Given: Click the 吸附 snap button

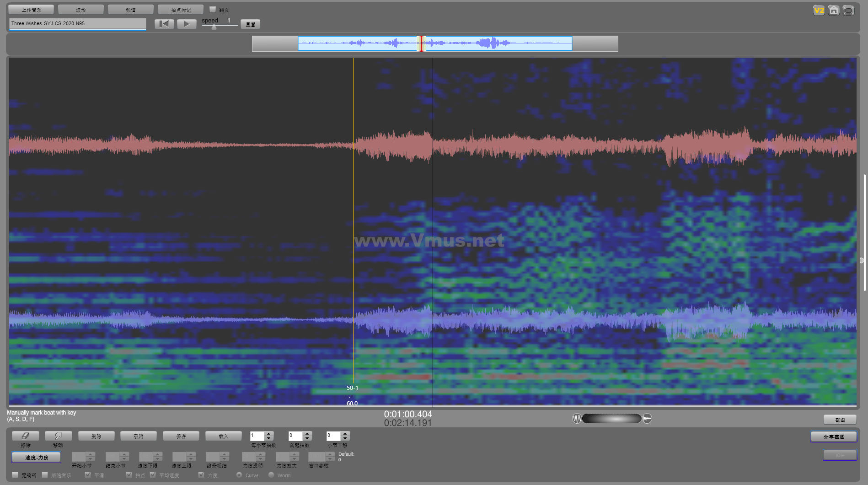Looking at the screenshot, I should click(139, 436).
